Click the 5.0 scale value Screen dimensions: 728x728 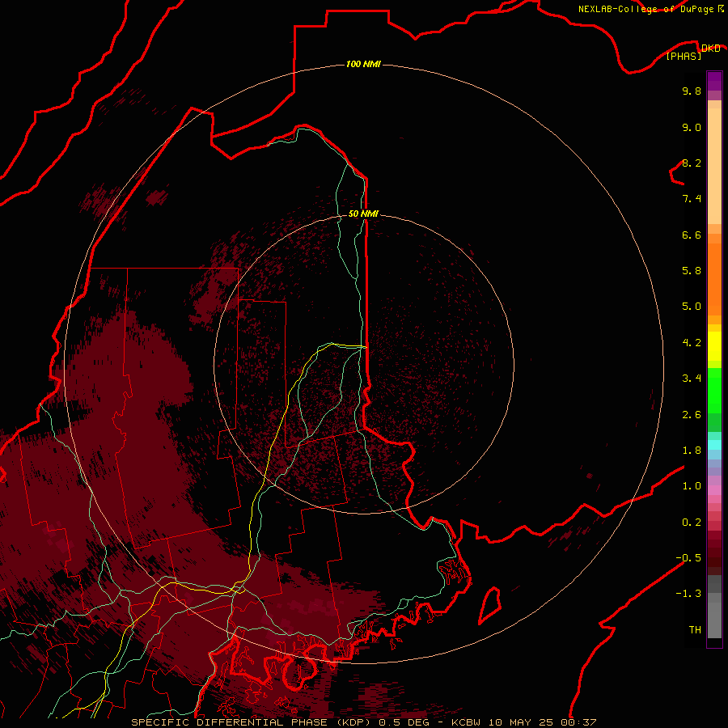pos(692,307)
